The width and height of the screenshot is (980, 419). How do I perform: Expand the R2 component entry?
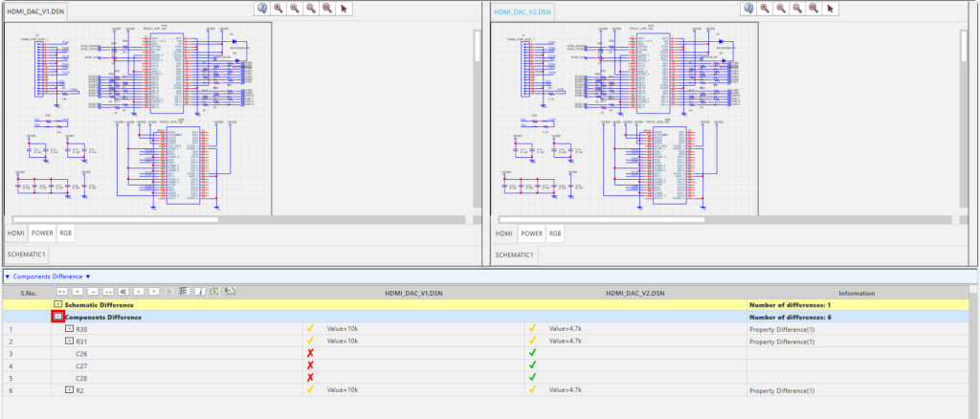pos(69,390)
